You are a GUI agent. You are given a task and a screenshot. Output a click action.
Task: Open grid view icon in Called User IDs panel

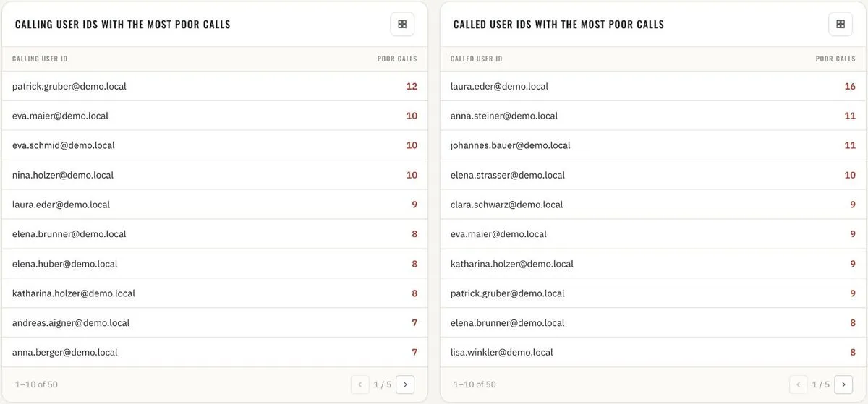pyautogui.click(x=841, y=24)
